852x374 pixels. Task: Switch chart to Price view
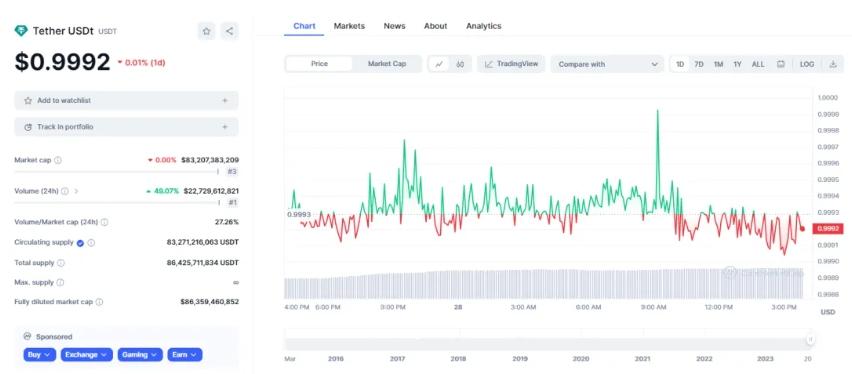[319, 64]
